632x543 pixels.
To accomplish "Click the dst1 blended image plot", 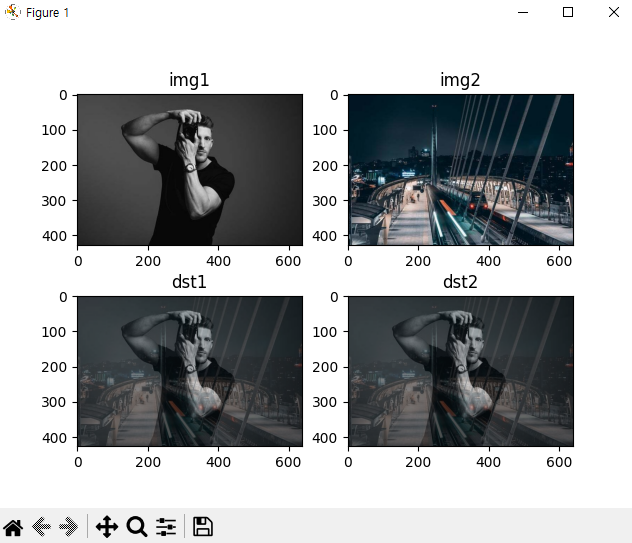I will (x=190, y=371).
